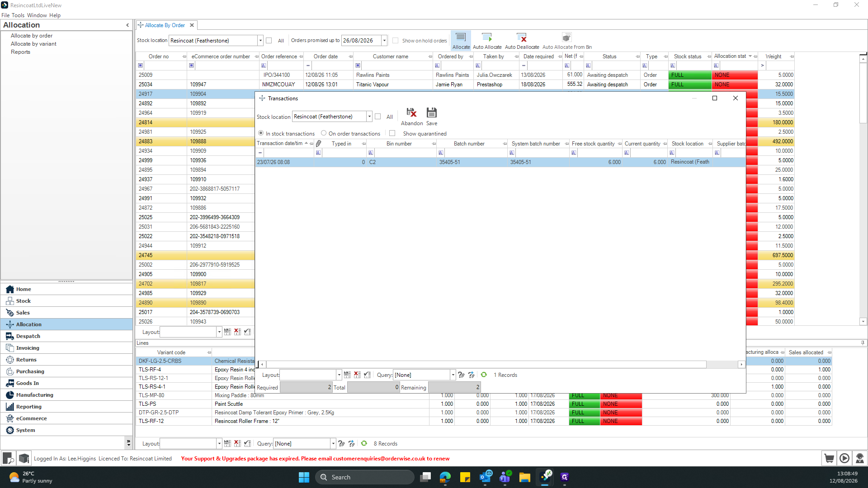This screenshot has width=868, height=488.
Task: Open the Home module
Action: click(66, 289)
